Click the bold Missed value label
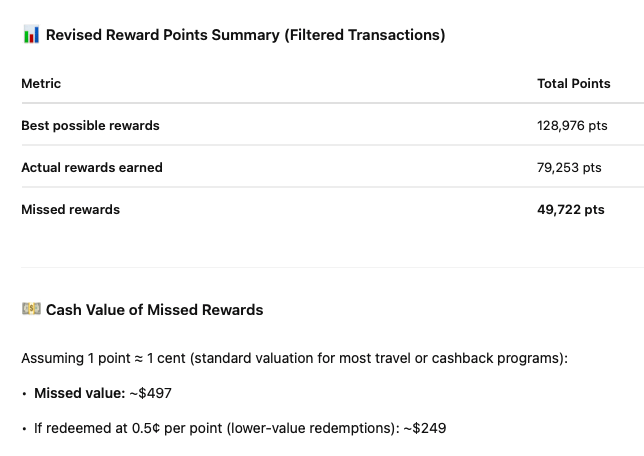Screen dimensions: 644x456 pos(78,393)
